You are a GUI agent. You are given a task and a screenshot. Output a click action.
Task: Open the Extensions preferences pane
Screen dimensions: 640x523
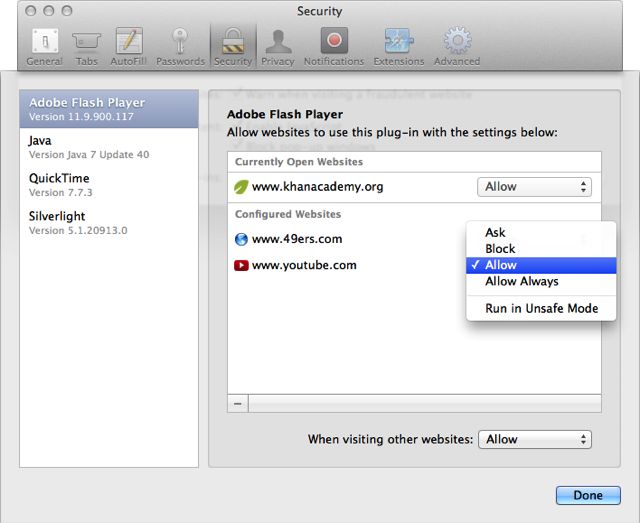click(x=399, y=47)
